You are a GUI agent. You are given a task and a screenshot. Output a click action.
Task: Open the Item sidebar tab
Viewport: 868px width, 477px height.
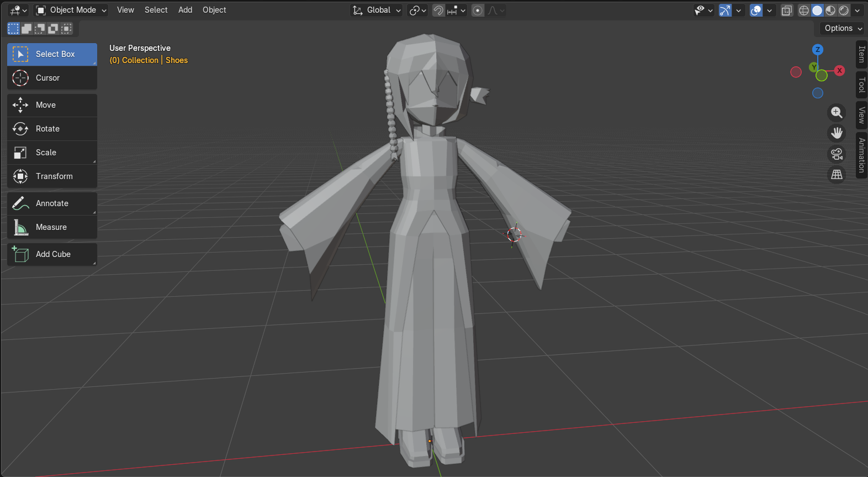[x=861, y=54]
